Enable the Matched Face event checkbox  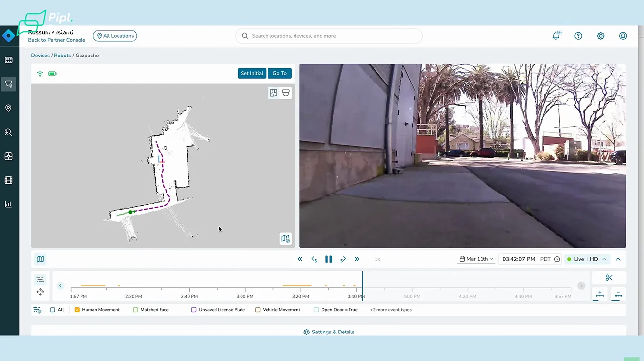[135, 310]
